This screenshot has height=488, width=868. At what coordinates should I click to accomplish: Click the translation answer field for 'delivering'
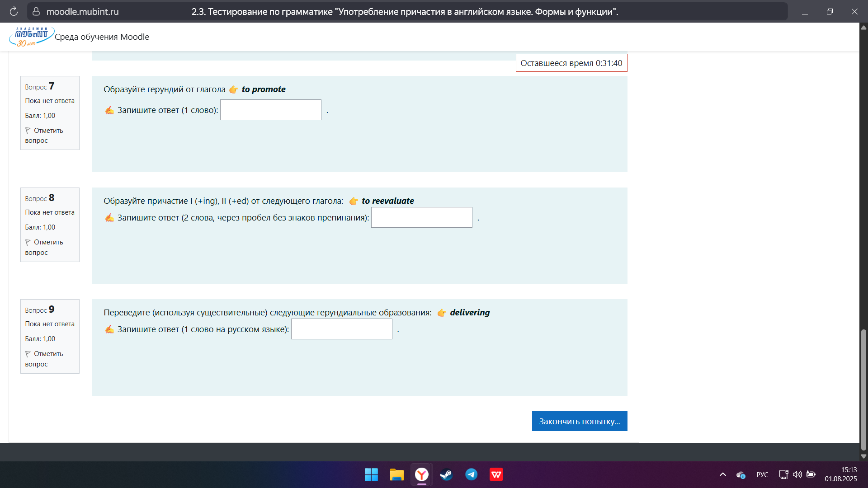(x=341, y=329)
